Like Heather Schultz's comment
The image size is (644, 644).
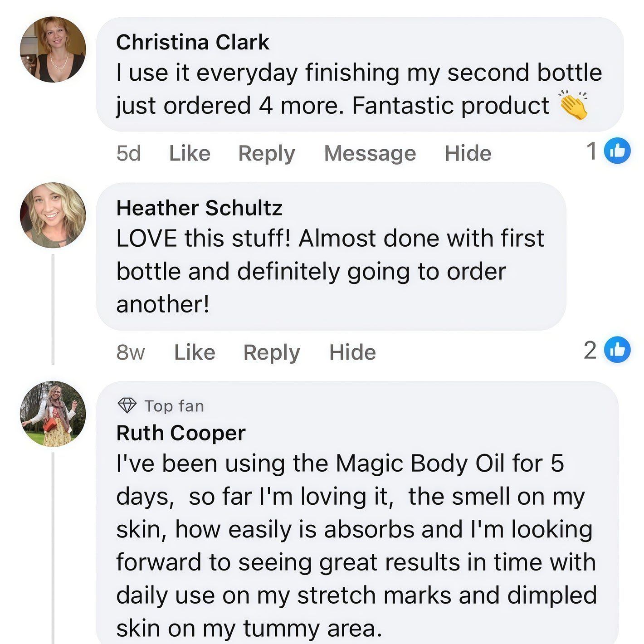coord(195,352)
